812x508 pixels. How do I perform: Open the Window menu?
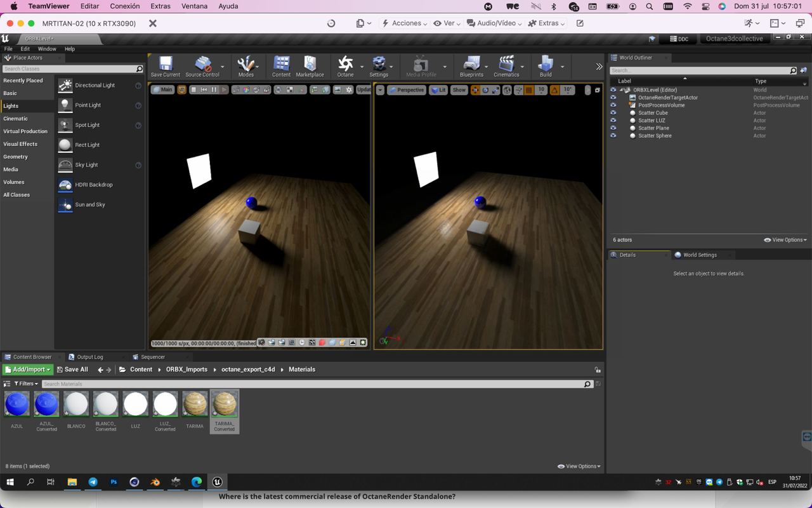pos(47,49)
